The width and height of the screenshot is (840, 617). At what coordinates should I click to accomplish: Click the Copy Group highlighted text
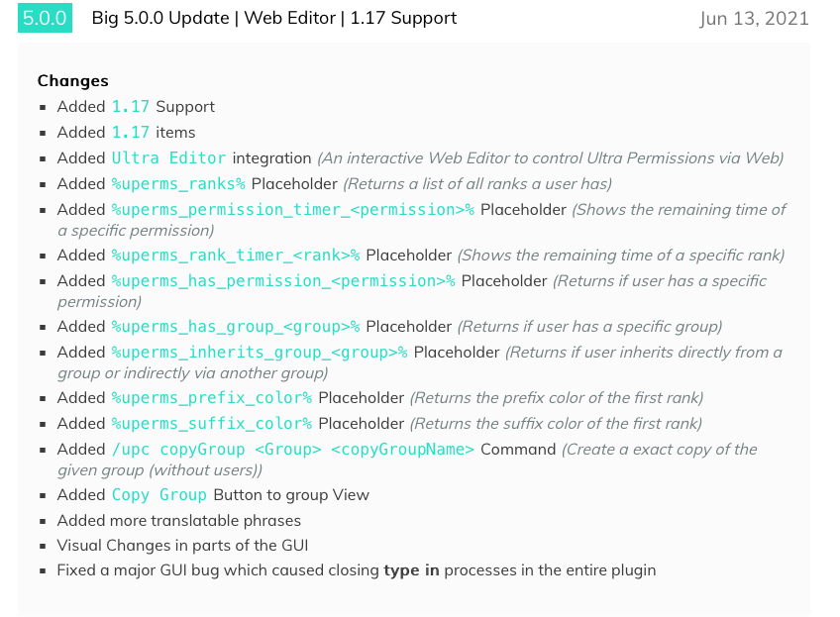click(159, 494)
